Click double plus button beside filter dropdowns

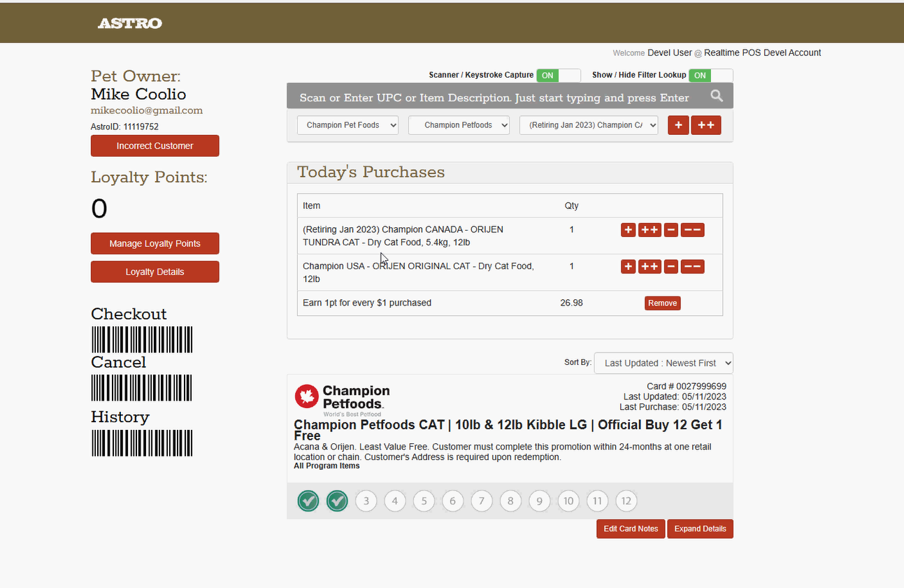coord(705,125)
